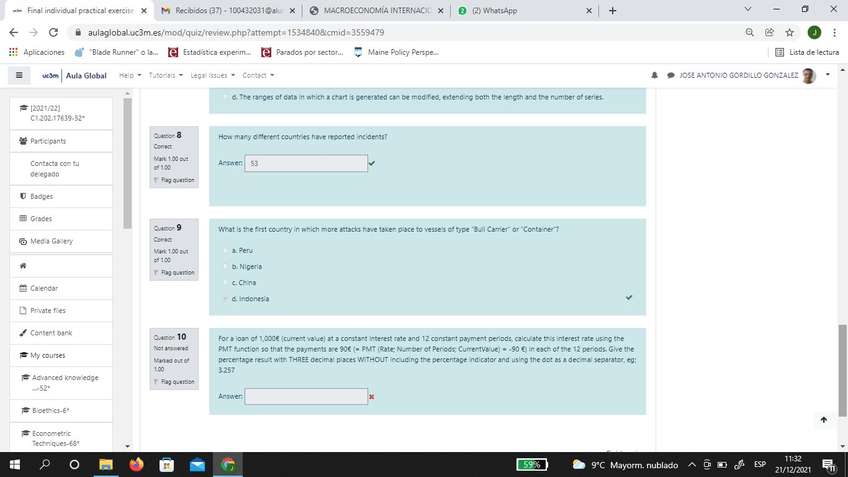Expand the Legal Issues dropdown

click(213, 75)
